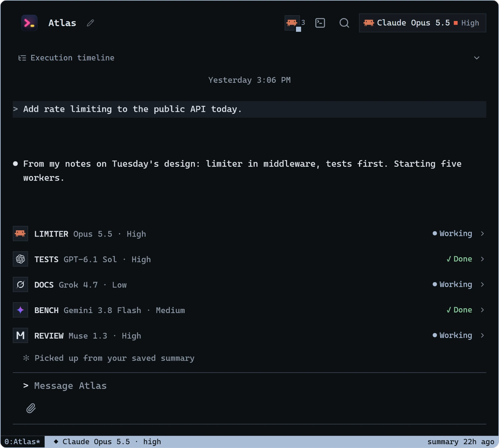
Task: Open Claude Opus 5.5 model selector
Action: point(422,23)
